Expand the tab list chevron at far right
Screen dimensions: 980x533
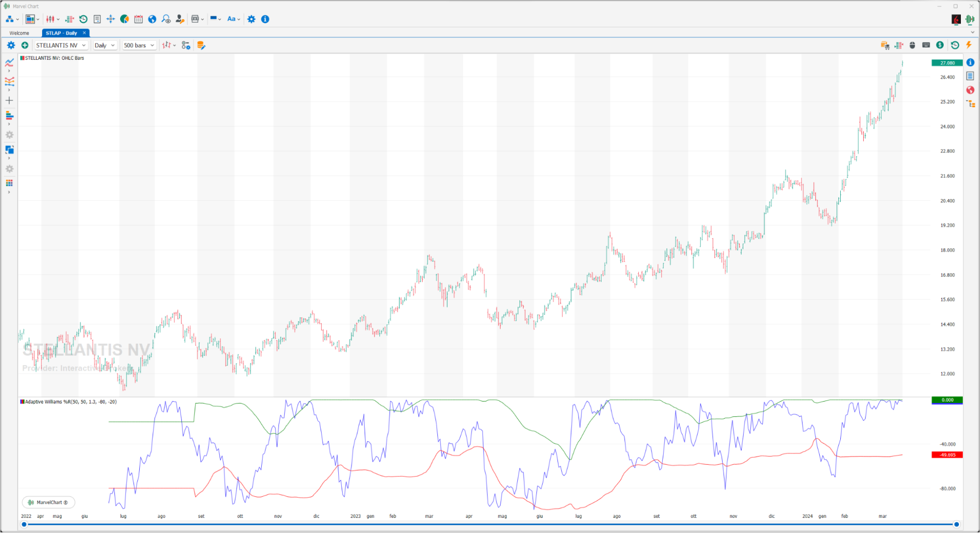(973, 33)
